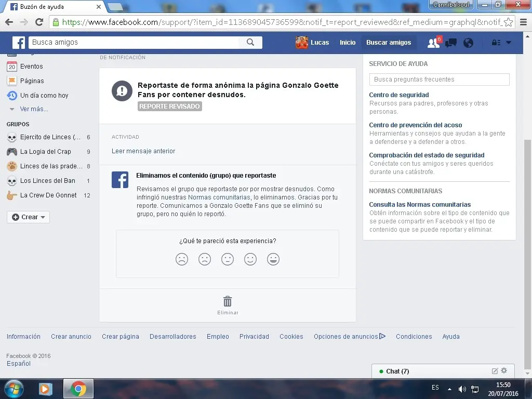Click the search magnifier icon
Viewport: 532px width, 399px height.
pyautogui.click(x=250, y=42)
